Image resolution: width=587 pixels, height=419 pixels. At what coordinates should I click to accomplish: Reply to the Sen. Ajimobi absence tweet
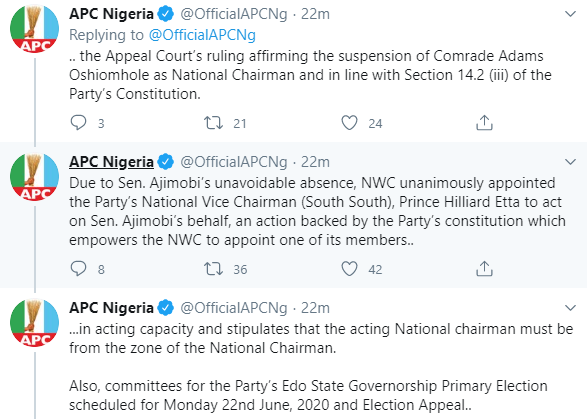pos(78,268)
